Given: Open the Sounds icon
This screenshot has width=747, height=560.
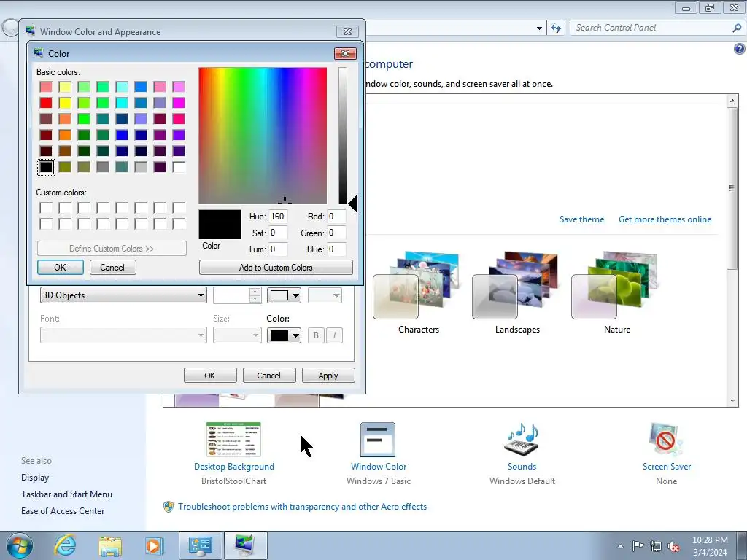Looking at the screenshot, I should coord(522,440).
